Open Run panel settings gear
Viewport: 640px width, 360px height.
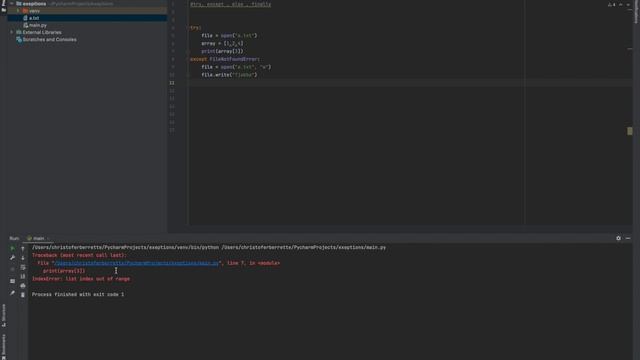(618, 238)
